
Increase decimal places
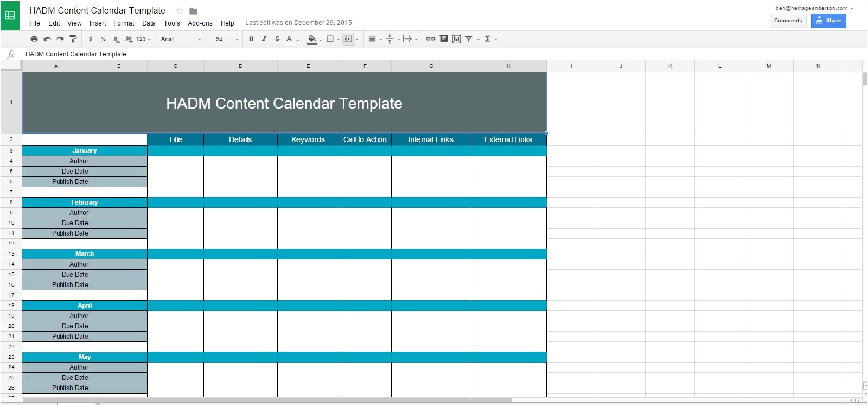(x=128, y=39)
